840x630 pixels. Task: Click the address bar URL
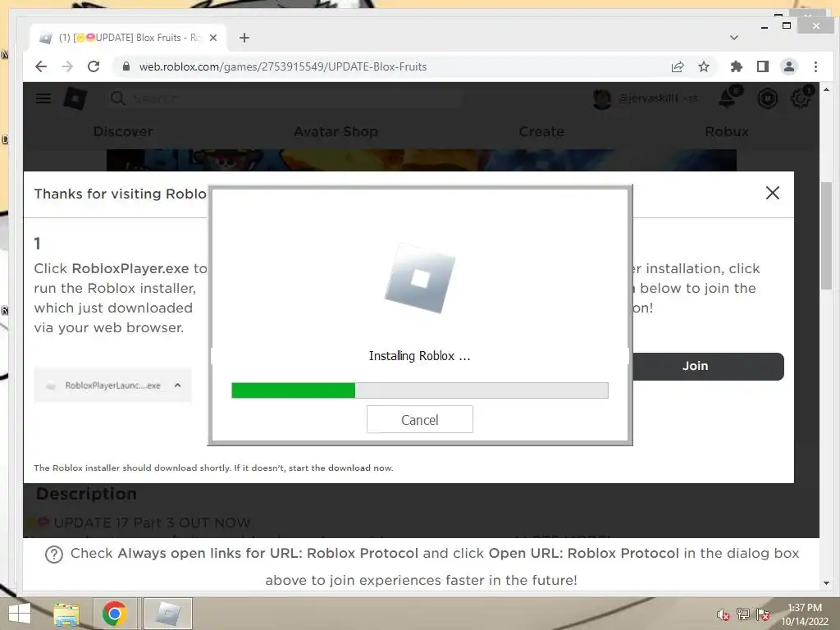283,66
